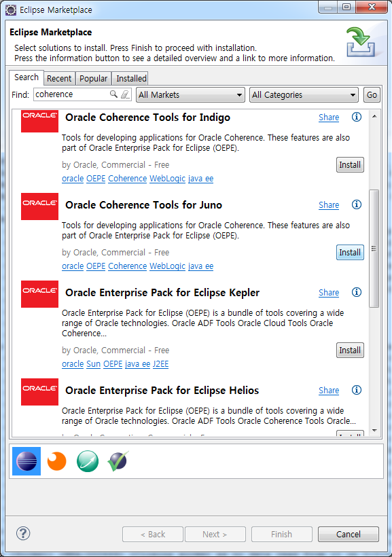Click Oracle logo of Coherence Tools for Juno

(39, 206)
